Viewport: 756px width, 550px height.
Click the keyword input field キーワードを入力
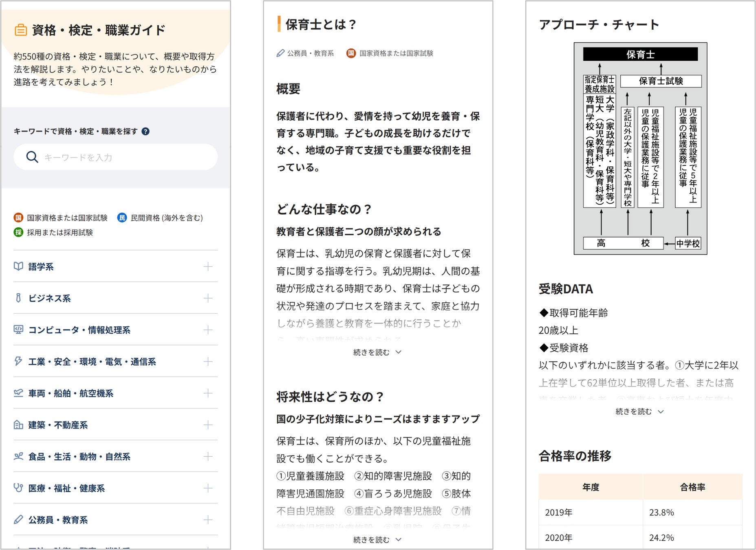pos(115,157)
